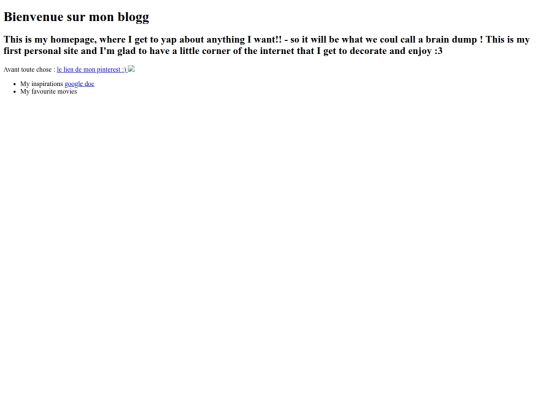
Task: Click the bullet before "My favourite movies"
Action: 14,92
